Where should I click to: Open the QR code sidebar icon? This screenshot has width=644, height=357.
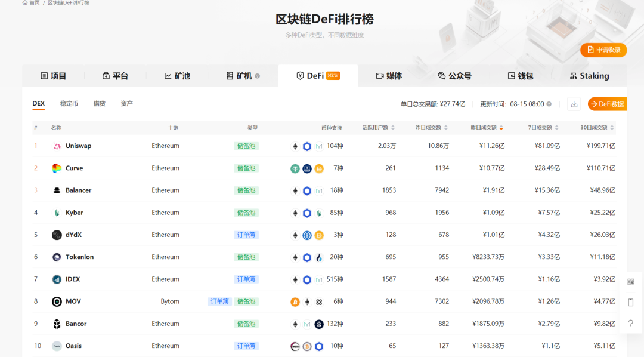point(631,282)
